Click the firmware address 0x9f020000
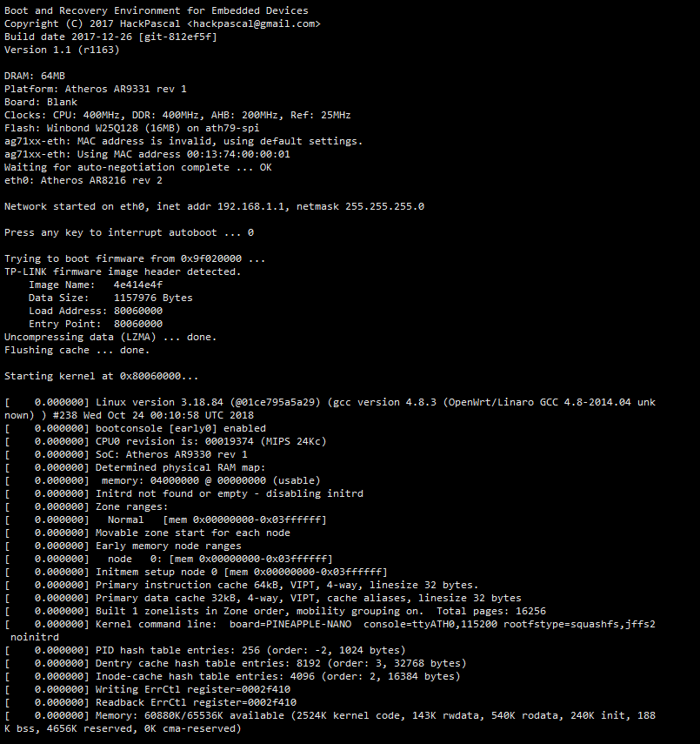700x744 pixels. pyautogui.click(x=211, y=258)
